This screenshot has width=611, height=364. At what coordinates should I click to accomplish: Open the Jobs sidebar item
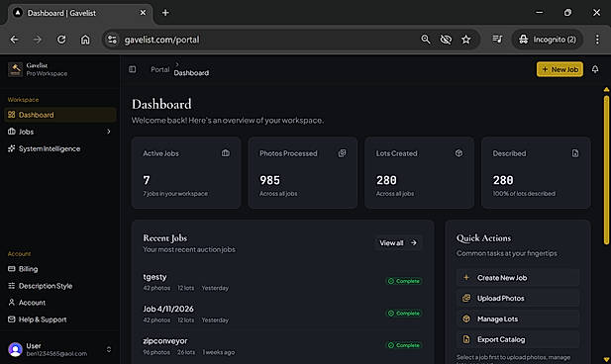point(60,132)
